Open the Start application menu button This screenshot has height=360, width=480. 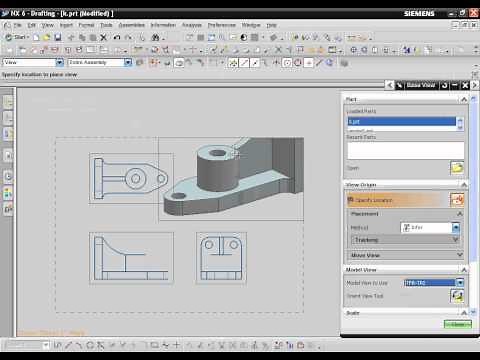(x=17, y=37)
